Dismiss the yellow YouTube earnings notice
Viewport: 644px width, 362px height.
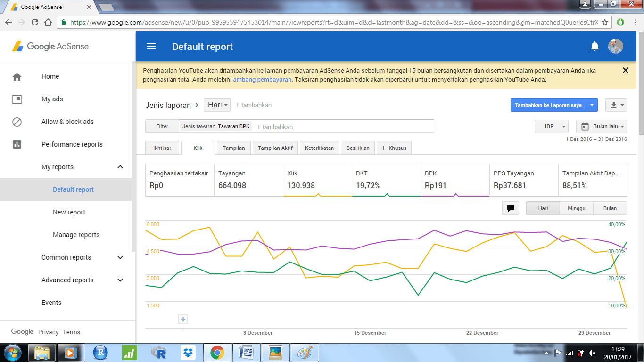pyautogui.click(x=625, y=70)
